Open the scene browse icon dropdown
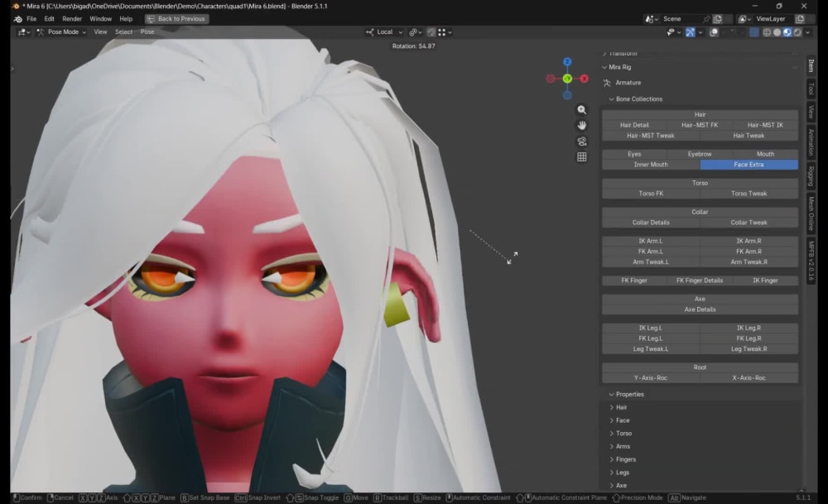Screen dimensions: 828x504 [x=651, y=19]
